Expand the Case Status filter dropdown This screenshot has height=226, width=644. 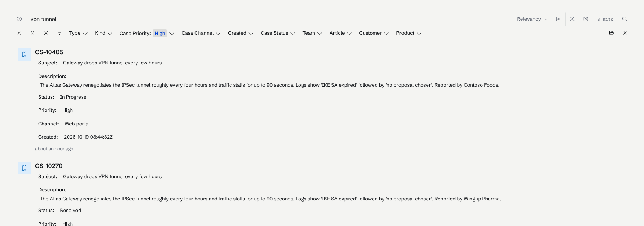coord(278,33)
